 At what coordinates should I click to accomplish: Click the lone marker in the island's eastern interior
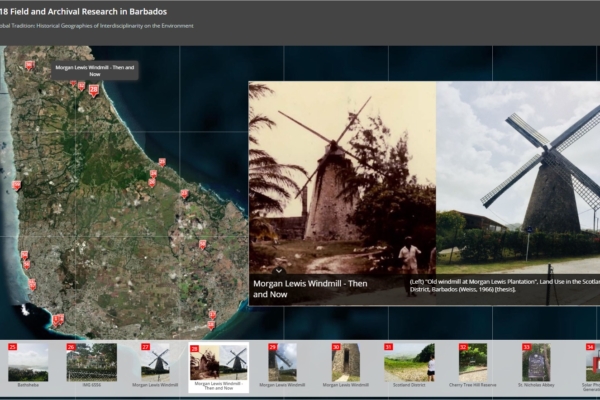click(x=202, y=244)
